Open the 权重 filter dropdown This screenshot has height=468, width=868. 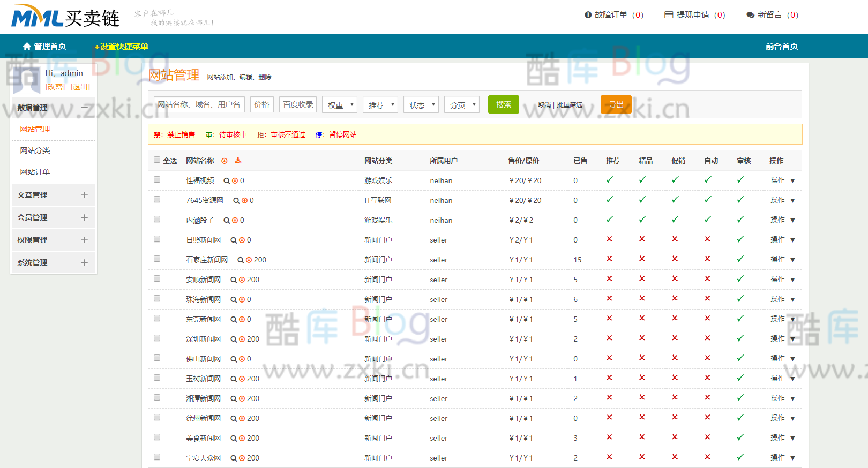click(x=340, y=105)
